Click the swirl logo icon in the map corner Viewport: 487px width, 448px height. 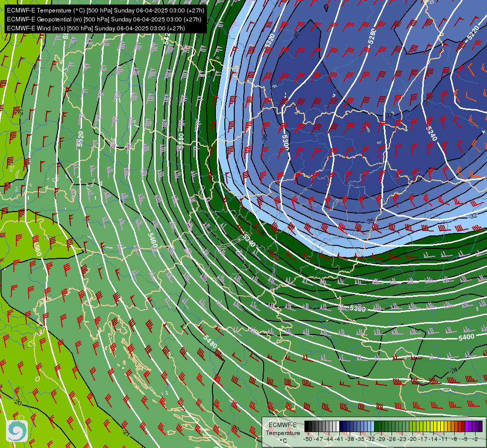(17, 431)
